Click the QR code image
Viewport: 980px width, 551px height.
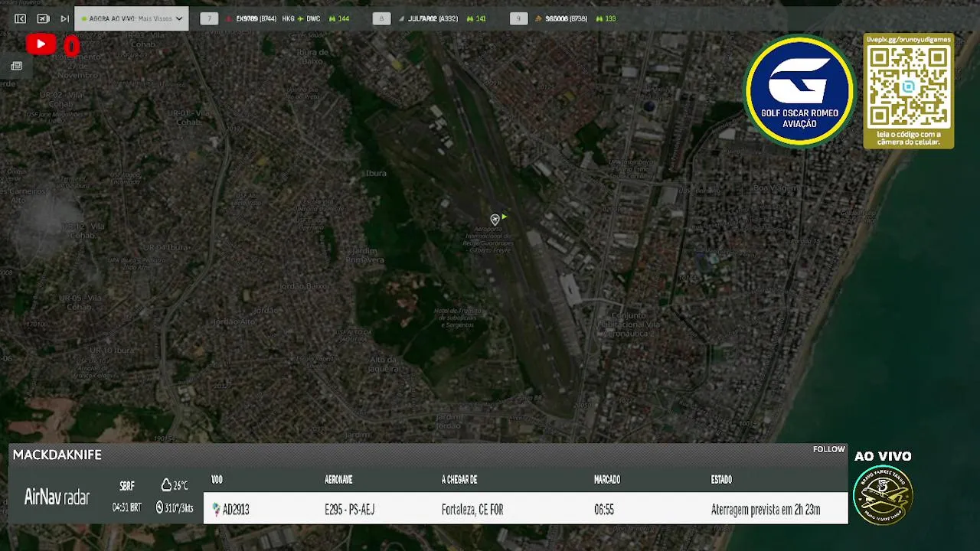point(908,86)
